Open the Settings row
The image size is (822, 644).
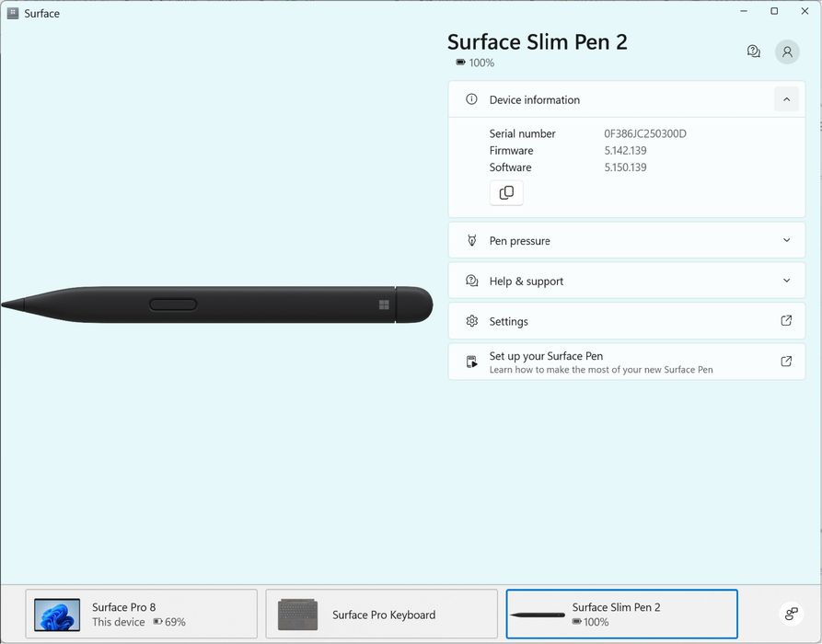click(x=627, y=321)
